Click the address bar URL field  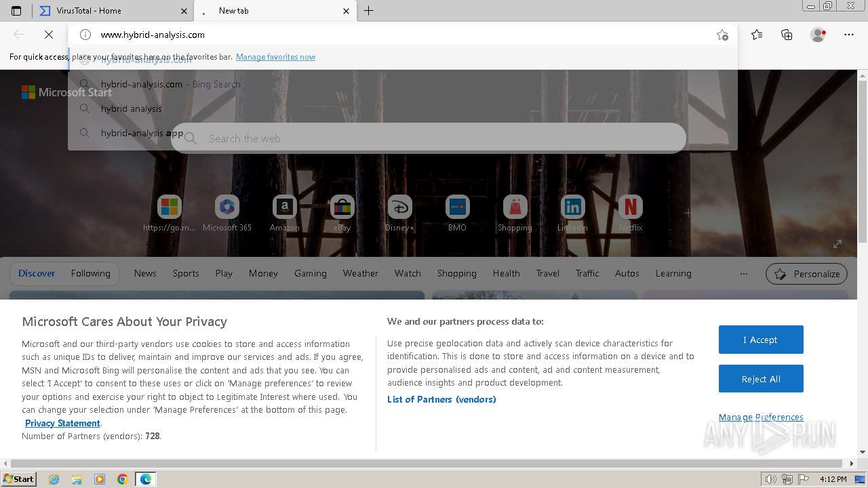403,35
